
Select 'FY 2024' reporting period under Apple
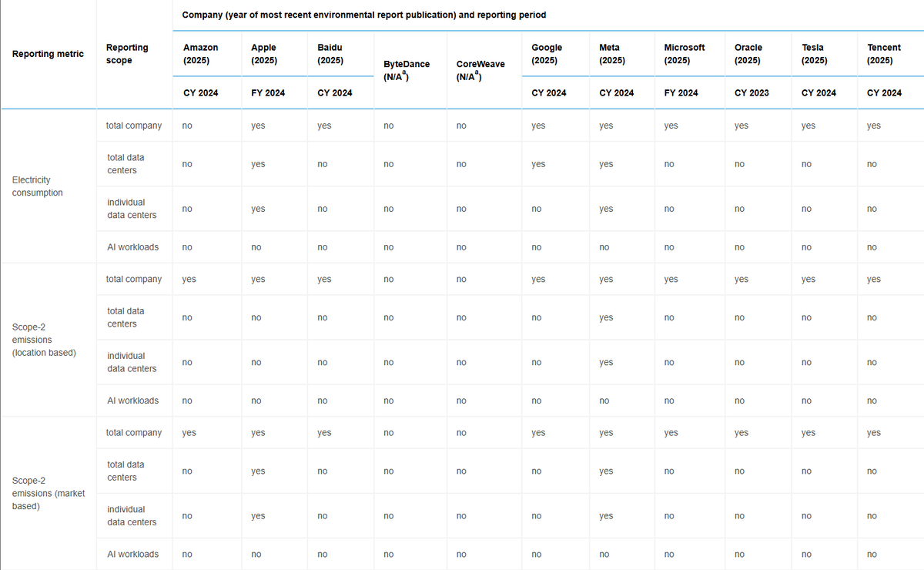[x=268, y=93]
